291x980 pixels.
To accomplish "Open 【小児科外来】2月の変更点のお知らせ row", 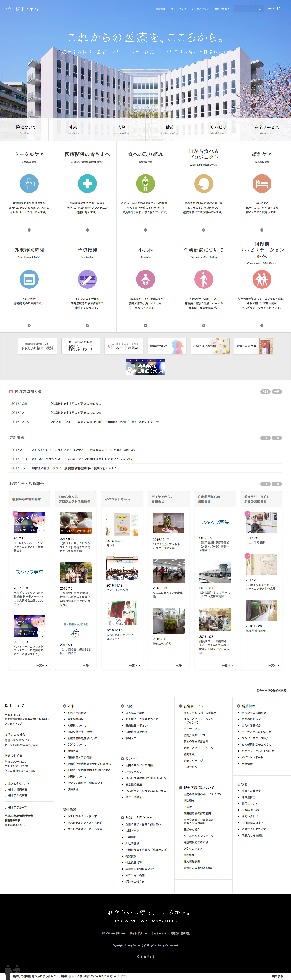I will (145, 404).
